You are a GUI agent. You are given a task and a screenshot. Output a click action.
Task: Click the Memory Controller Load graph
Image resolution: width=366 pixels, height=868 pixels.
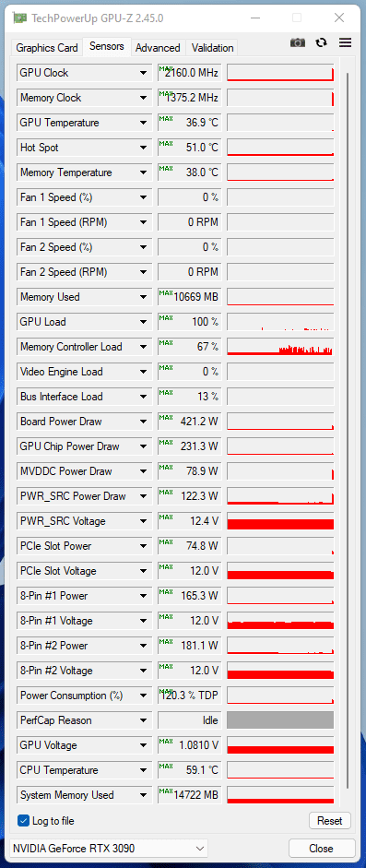point(280,347)
